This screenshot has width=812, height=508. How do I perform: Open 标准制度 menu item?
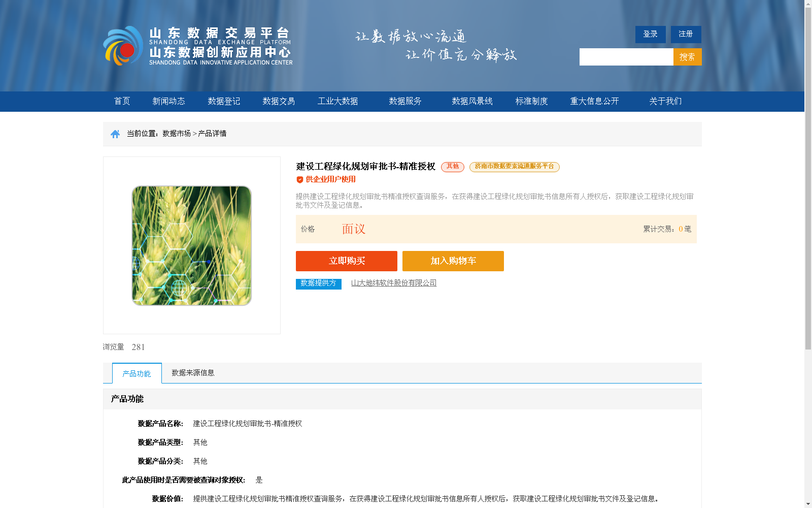(x=532, y=101)
